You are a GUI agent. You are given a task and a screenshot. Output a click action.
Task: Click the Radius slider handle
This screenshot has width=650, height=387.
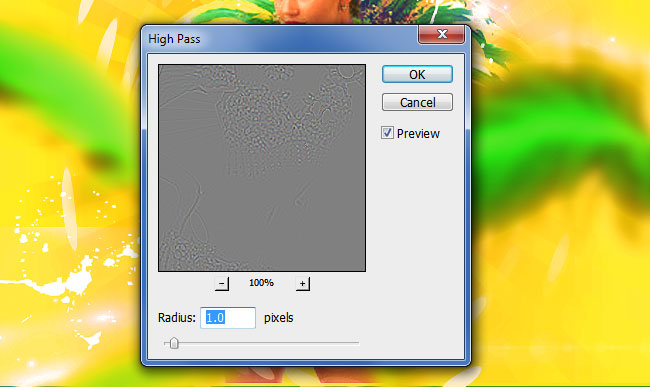(174, 343)
